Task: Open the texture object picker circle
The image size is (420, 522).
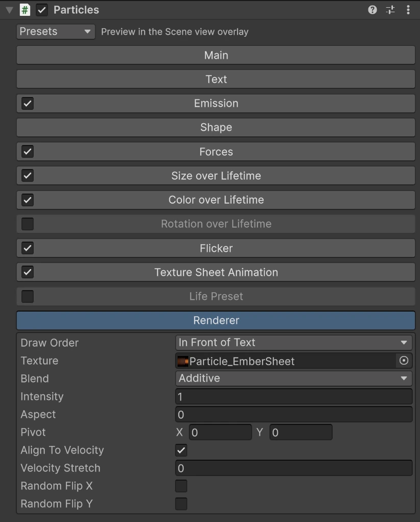Action: [404, 361]
